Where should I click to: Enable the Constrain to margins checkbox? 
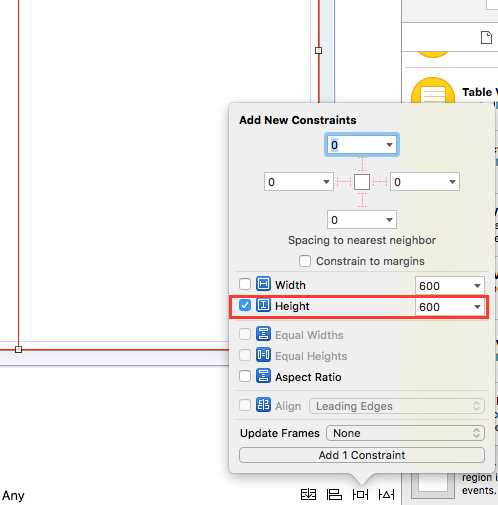[x=305, y=261]
